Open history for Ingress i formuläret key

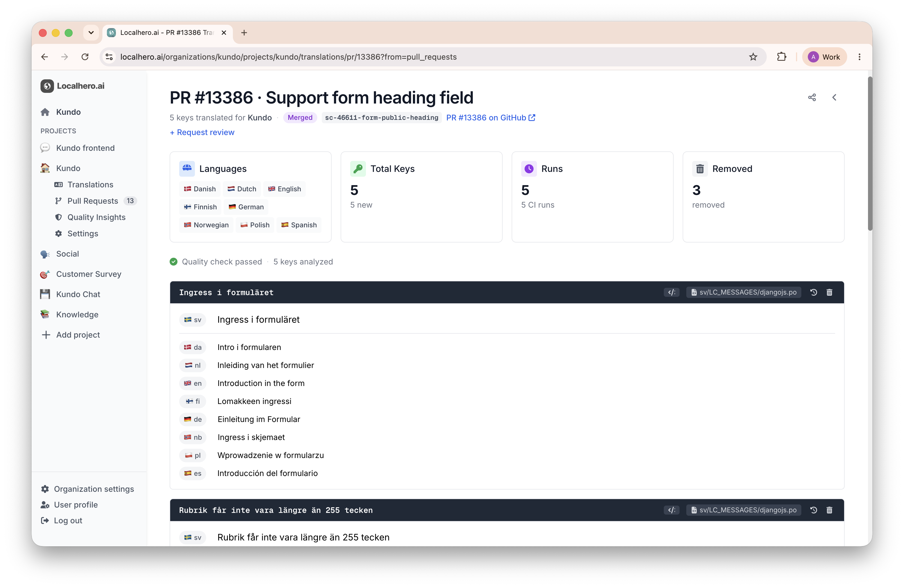pos(814,292)
